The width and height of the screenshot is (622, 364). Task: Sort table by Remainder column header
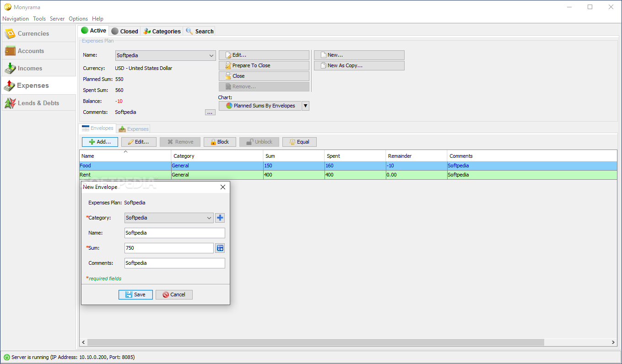pos(416,155)
